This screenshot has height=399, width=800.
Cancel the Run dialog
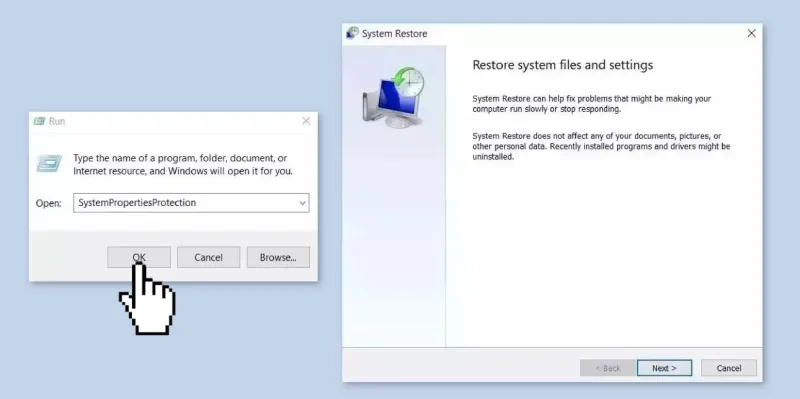(x=208, y=257)
